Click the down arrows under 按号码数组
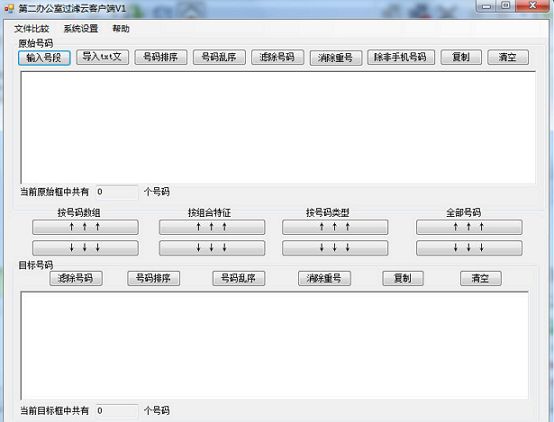Viewport: 554px width, 422px height. tap(85, 248)
